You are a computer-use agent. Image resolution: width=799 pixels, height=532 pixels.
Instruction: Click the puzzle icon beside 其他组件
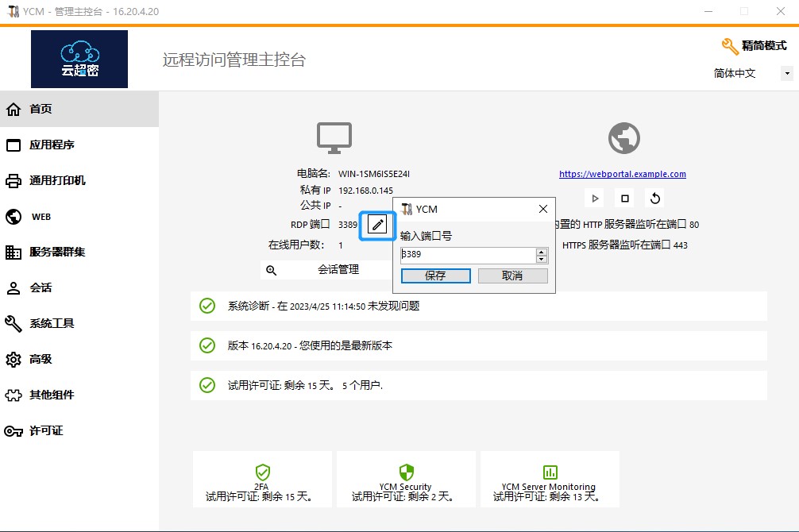(14, 395)
